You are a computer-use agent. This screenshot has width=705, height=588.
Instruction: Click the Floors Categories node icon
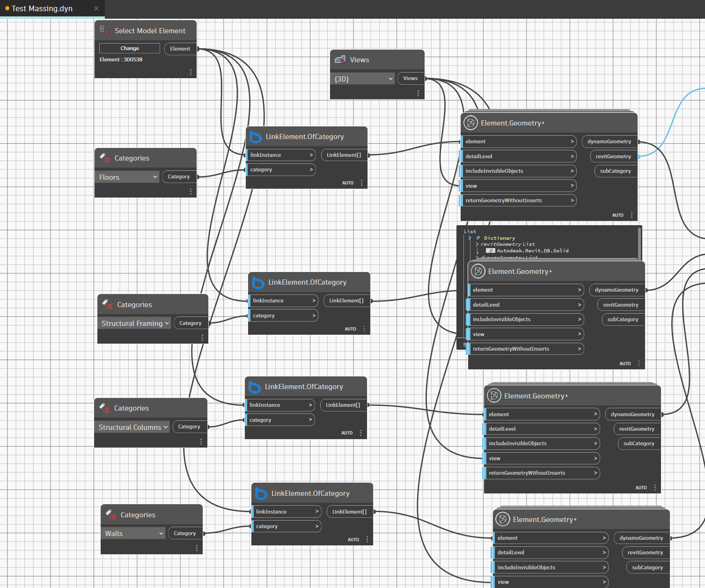[104, 158]
